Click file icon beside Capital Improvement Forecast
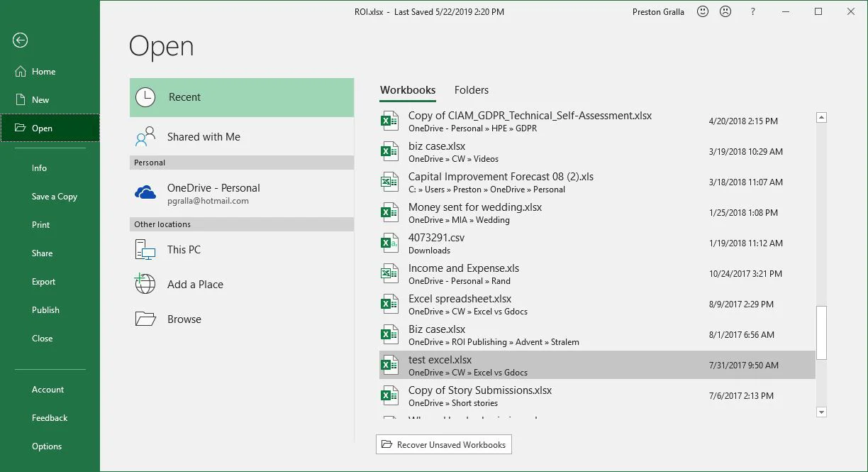Viewport: 868px width, 472px height. 389,182
